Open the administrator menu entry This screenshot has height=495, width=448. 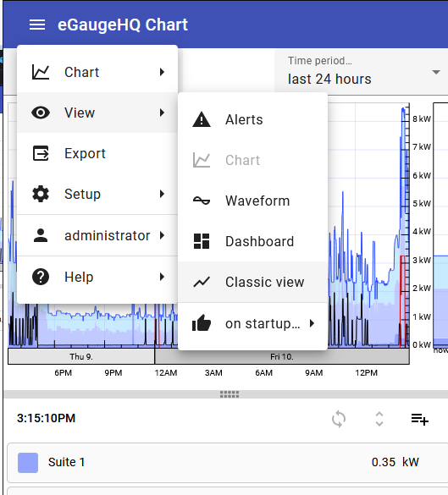97,235
